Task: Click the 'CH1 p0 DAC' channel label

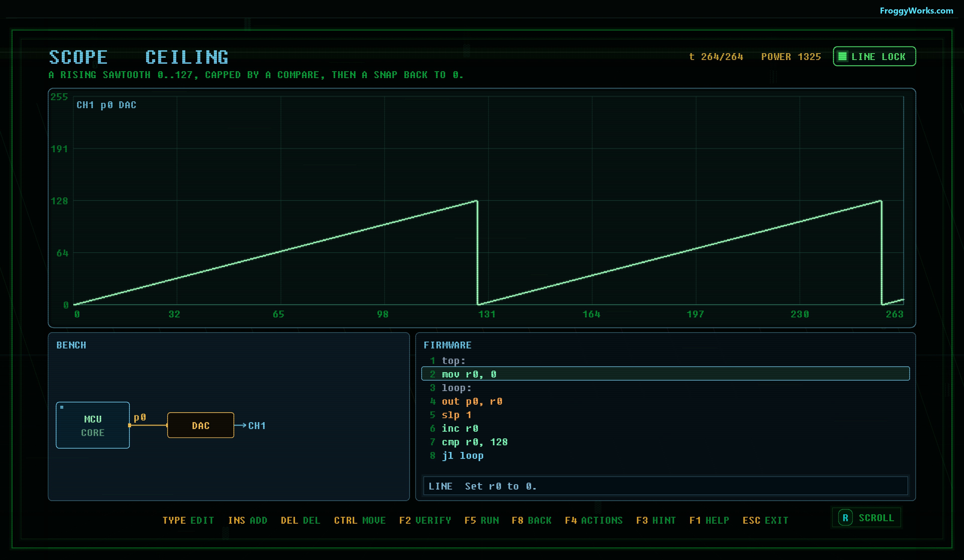Action: pyautogui.click(x=106, y=105)
